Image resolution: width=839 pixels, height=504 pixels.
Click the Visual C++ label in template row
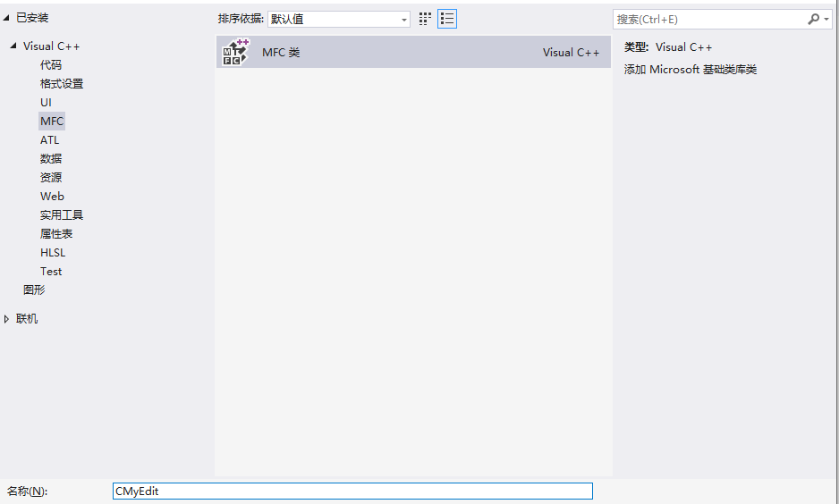pos(571,53)
